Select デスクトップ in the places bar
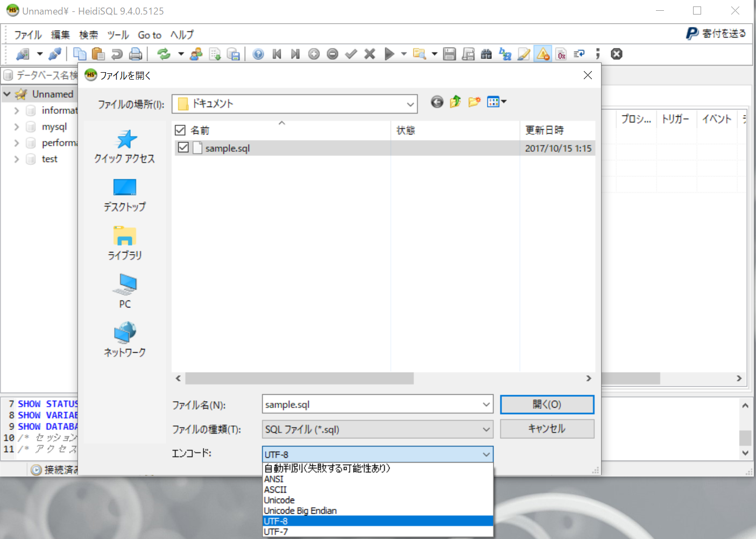This screenshot has height=539, width=756. coord(125,195)
